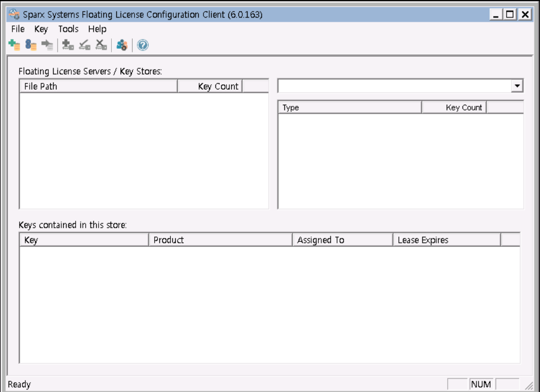Sort by the Product column header
This screenshot has height=392, width=540.
click(221, 240)
